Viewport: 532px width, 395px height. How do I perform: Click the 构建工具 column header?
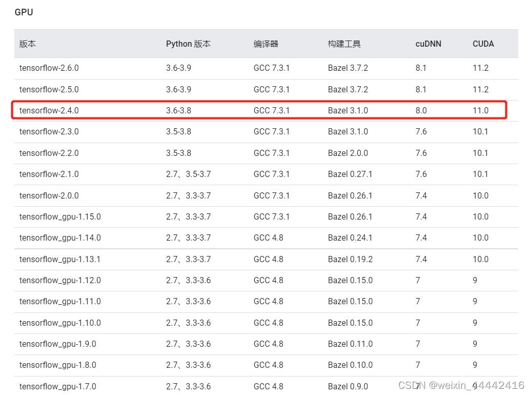tap(344, 44)
